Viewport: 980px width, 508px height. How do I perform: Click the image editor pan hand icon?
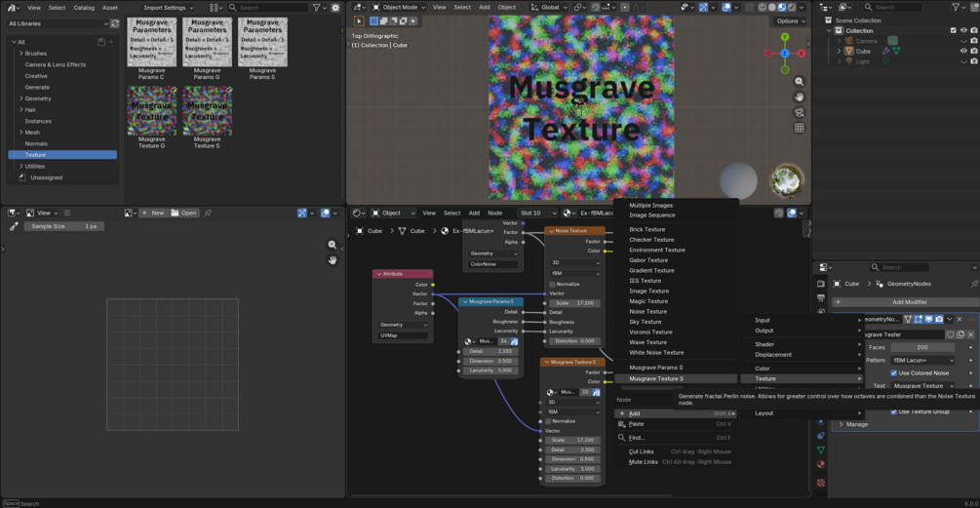point(333,260)
